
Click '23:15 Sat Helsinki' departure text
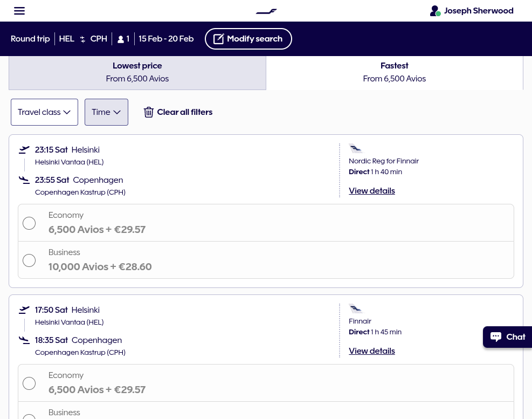[67, 150]
